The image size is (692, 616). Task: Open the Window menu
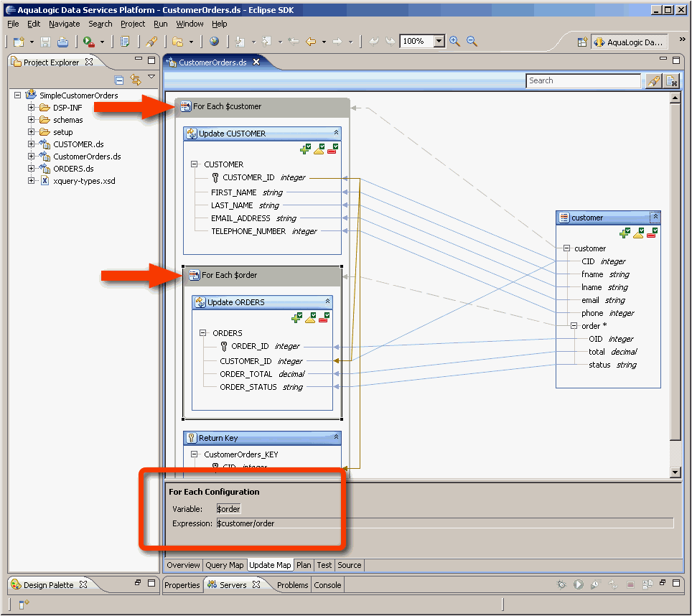click(x=190, y=24)
